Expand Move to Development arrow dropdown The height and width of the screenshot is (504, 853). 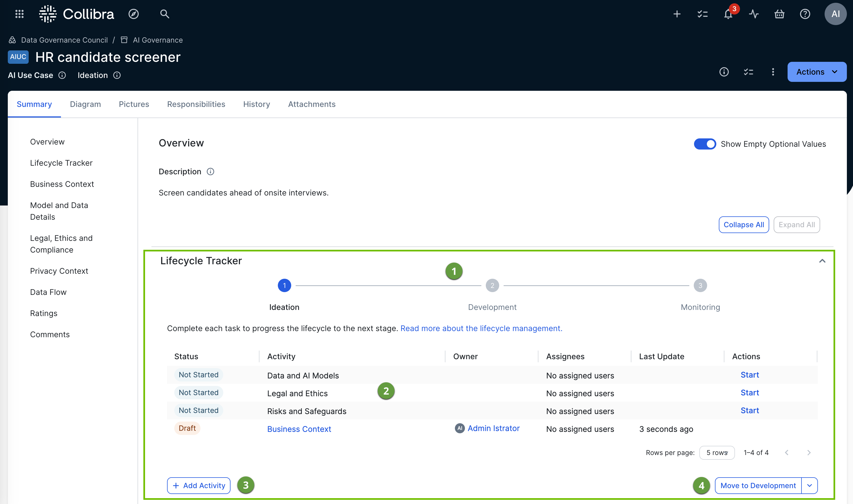pos(810,486)
